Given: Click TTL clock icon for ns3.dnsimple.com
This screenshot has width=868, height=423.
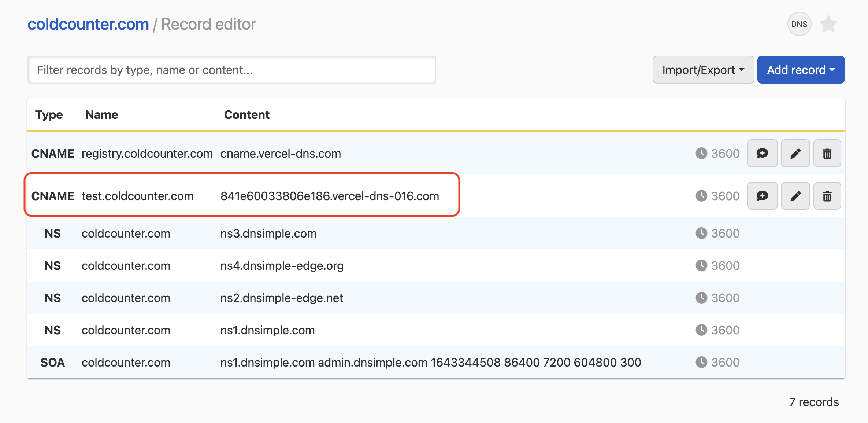Looking at the screenshot, I should click(x=701, y=233).
